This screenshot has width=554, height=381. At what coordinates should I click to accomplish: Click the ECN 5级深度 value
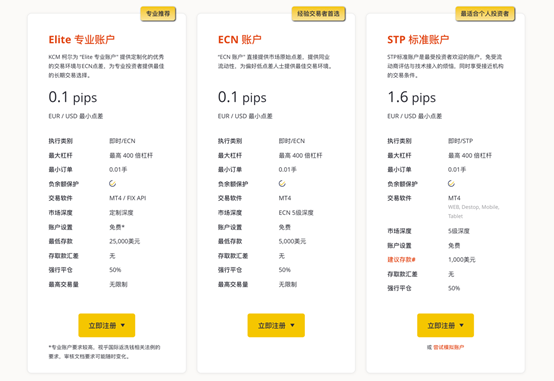coord(296,213)
